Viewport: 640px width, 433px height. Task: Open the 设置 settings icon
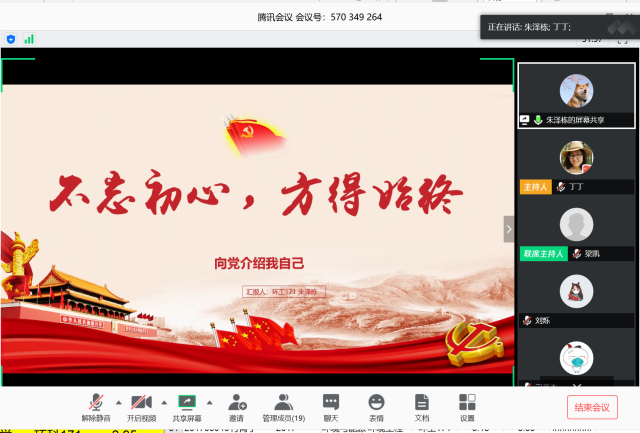(467, 406)
